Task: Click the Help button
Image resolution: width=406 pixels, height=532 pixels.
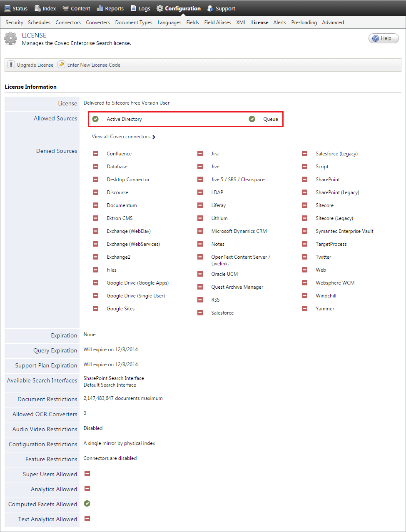Action: [383, 38]
